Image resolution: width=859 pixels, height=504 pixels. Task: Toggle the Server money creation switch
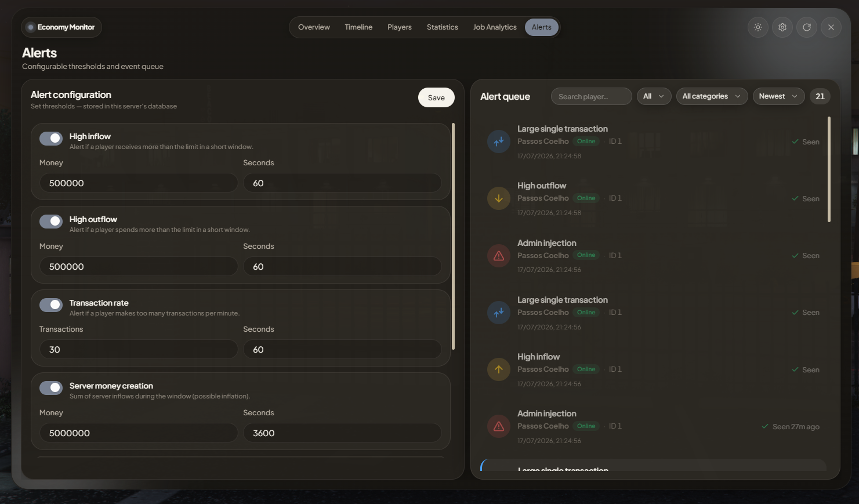click(51, 387)
